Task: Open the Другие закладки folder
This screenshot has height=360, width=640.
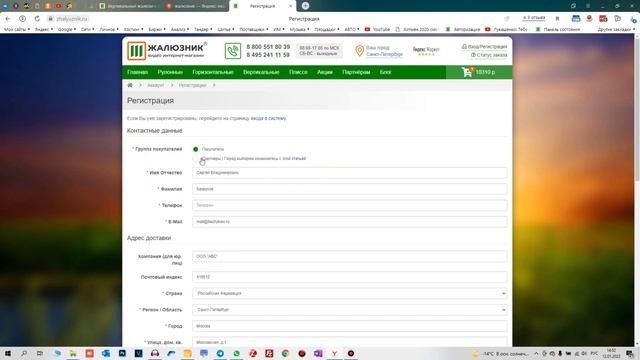Action: [617, 29]
